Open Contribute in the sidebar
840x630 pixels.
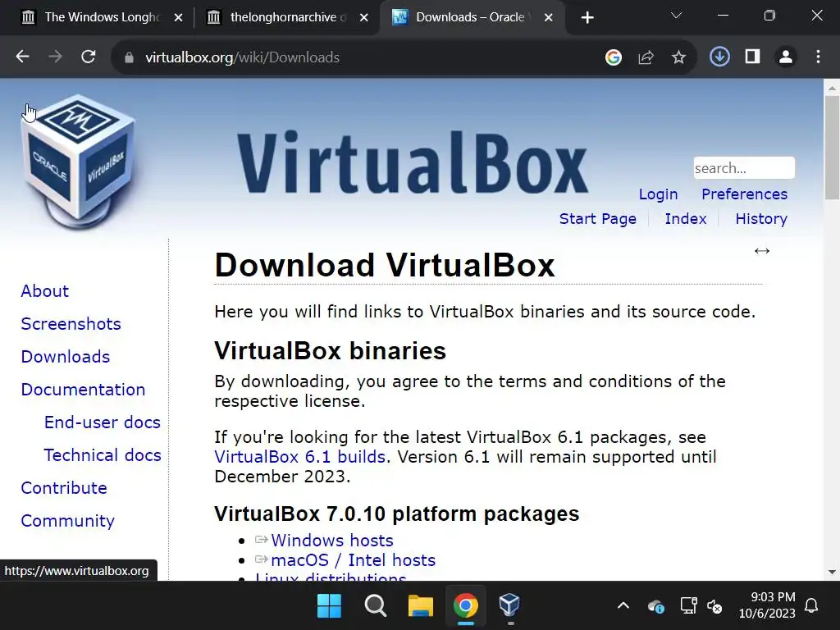(64, 487)
